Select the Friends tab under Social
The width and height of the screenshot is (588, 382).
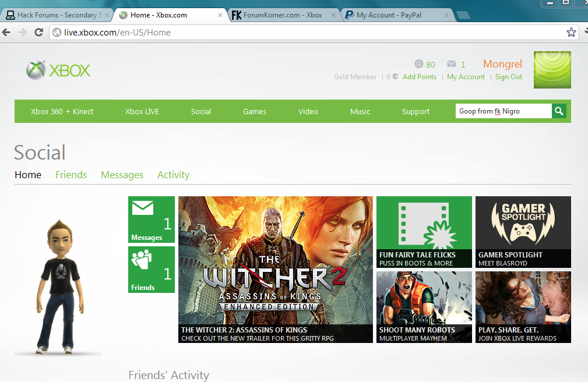[71, 175]
